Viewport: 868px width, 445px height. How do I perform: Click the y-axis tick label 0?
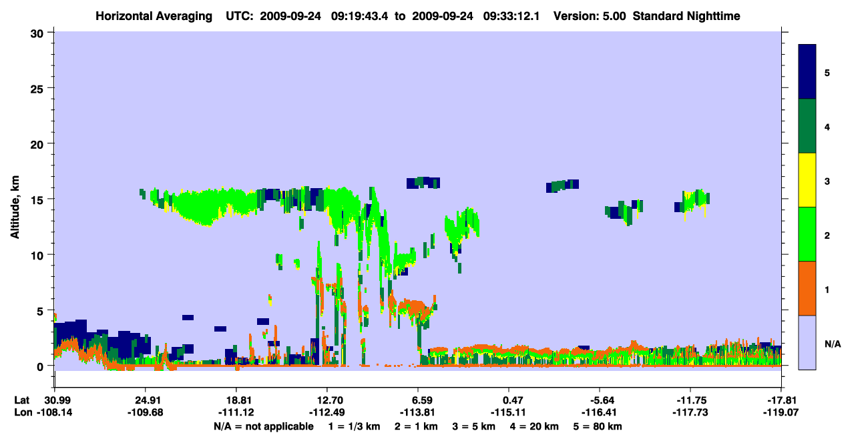point(41,366)
